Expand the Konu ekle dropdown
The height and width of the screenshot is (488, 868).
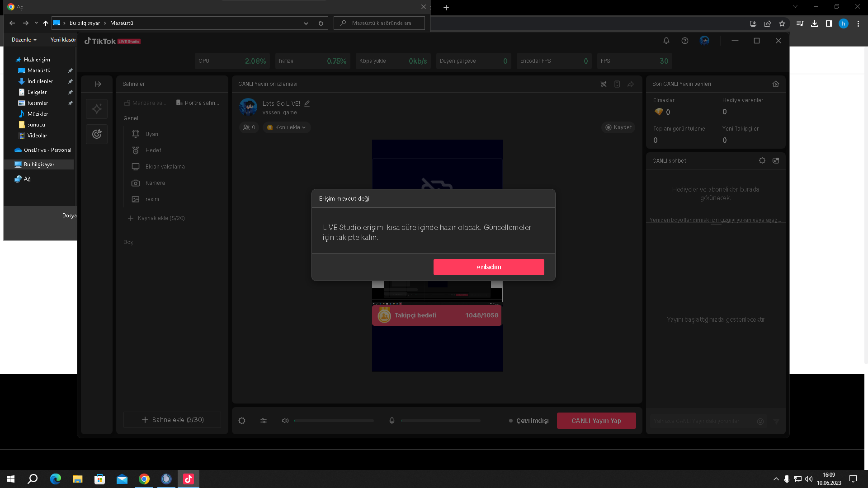tap(287, 127)
